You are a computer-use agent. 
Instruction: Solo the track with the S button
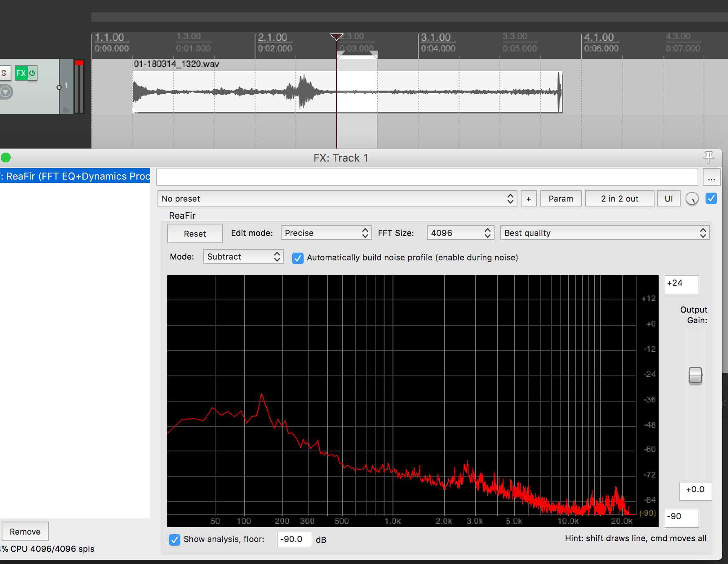[x=4, y=73]
